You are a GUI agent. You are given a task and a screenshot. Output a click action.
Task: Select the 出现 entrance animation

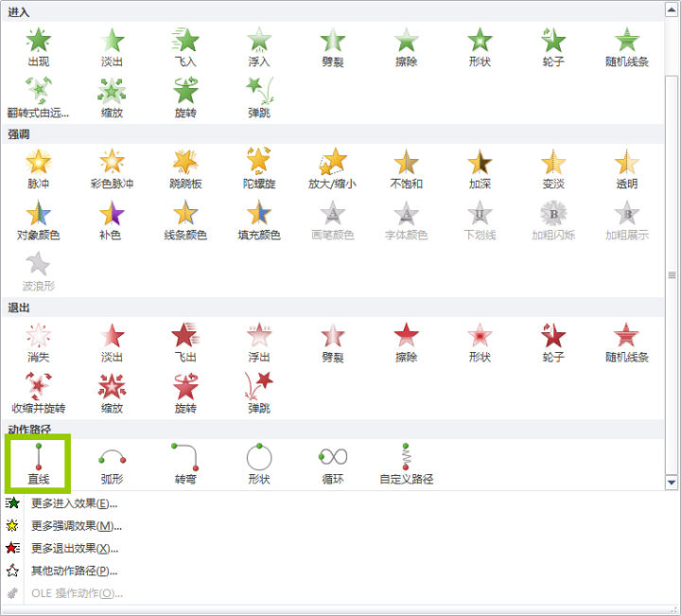[38, 47]
